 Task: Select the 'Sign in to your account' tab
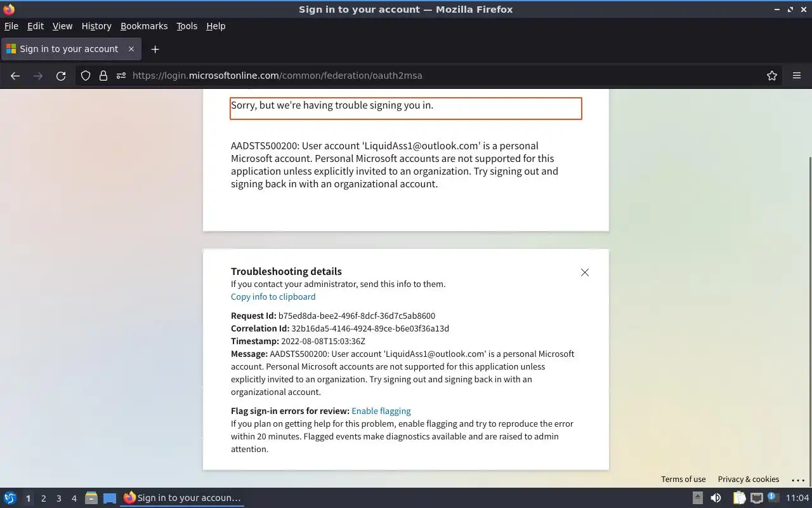tap(70, 49)
